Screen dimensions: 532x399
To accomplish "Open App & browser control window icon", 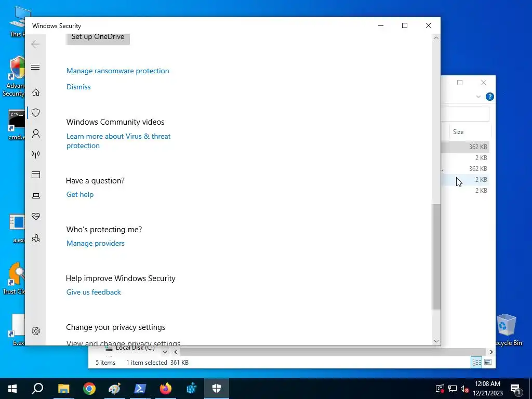I will (x=36, y=175).
